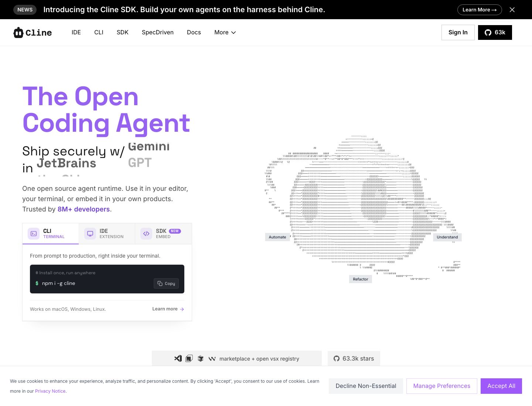Click 'The Open Coding Agent' headline
Viewport: 532px width, 406px height.
[x=106, y=110]
